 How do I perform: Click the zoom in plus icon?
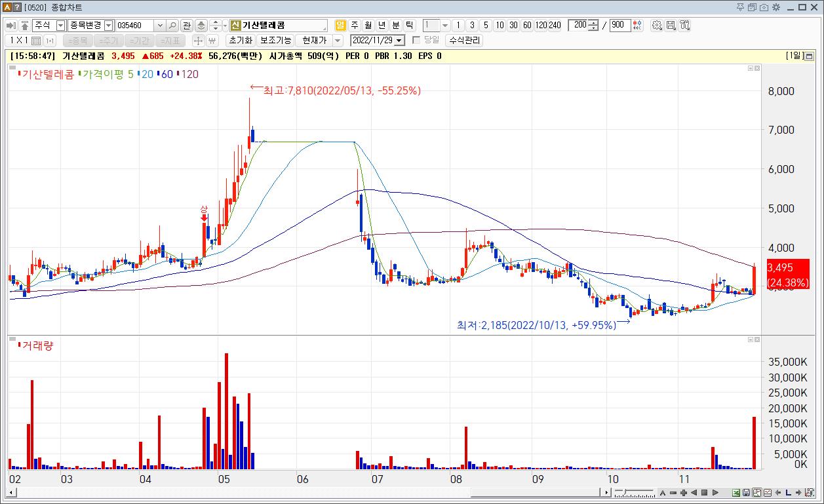[x=684, y=493]
